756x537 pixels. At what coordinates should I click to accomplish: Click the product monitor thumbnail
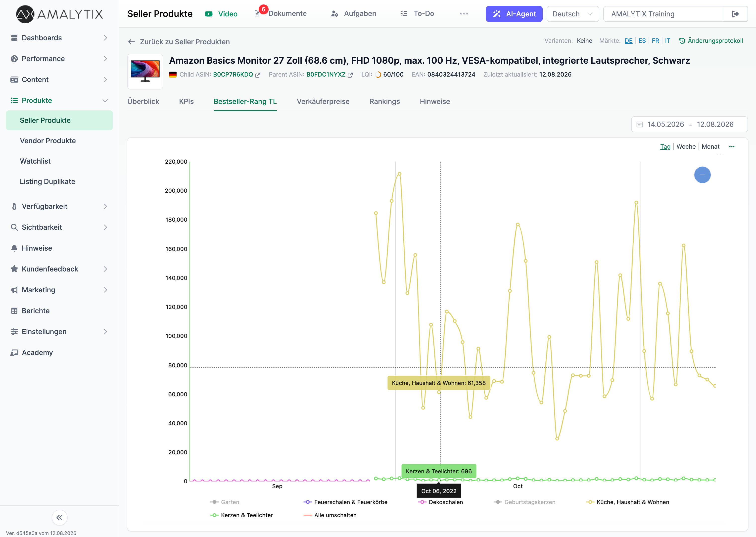coord(145,71)
